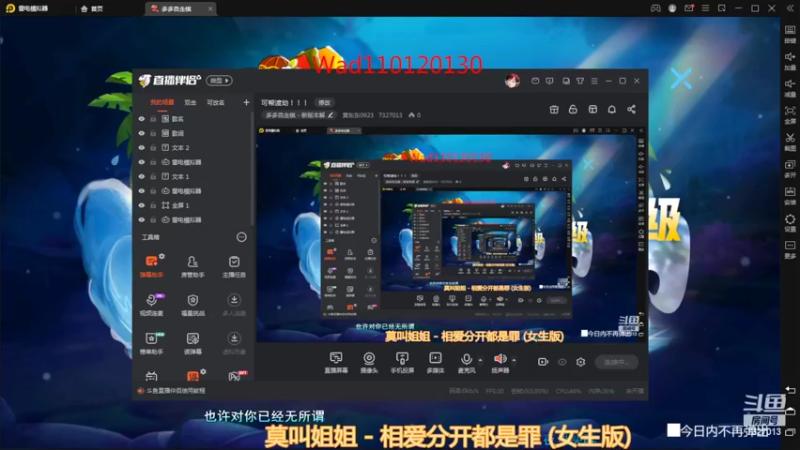Screen dimensions: 800x450
Task: Click the gift box icon in header
Action: pos(554,109)
